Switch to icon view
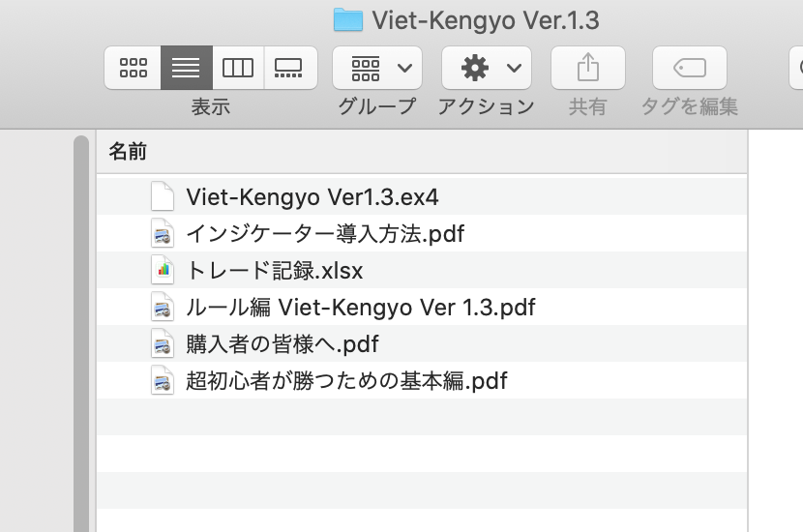Image resolution: width=803 pixels, height=532 pixels. pyautogui.click(x=133, y=68)
